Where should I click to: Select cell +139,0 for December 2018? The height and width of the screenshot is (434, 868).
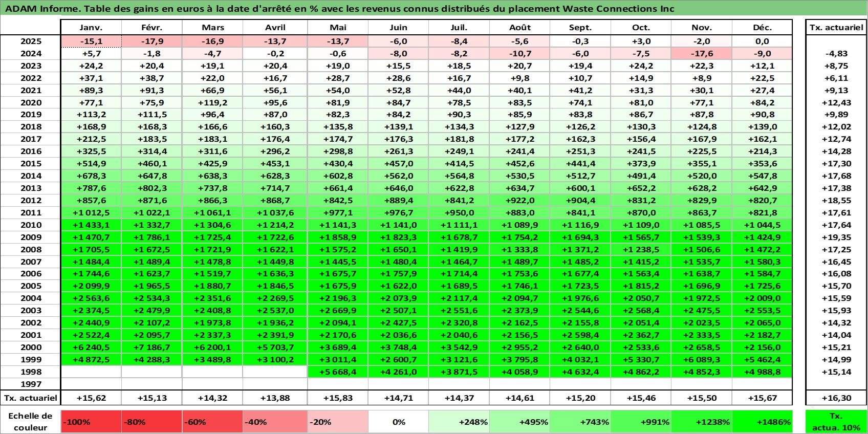(x=762, y=127)
